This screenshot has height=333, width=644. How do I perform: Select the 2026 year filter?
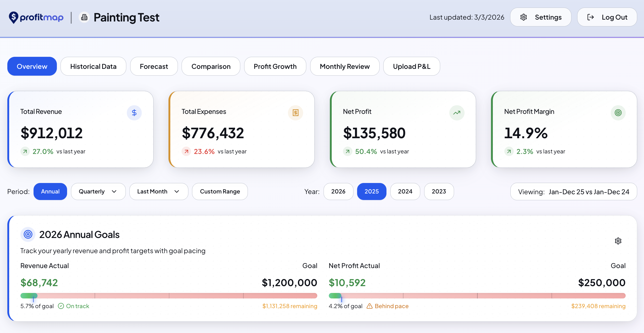click(x=338, y=191)
